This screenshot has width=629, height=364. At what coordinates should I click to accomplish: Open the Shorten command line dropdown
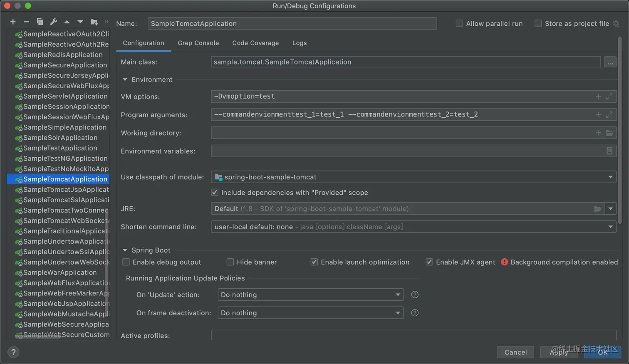click(414, 227)
